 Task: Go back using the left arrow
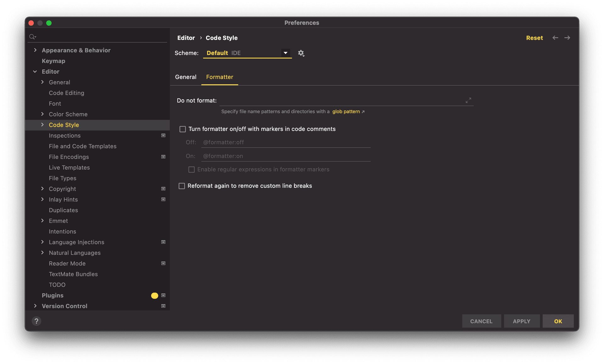pos(555,38)
